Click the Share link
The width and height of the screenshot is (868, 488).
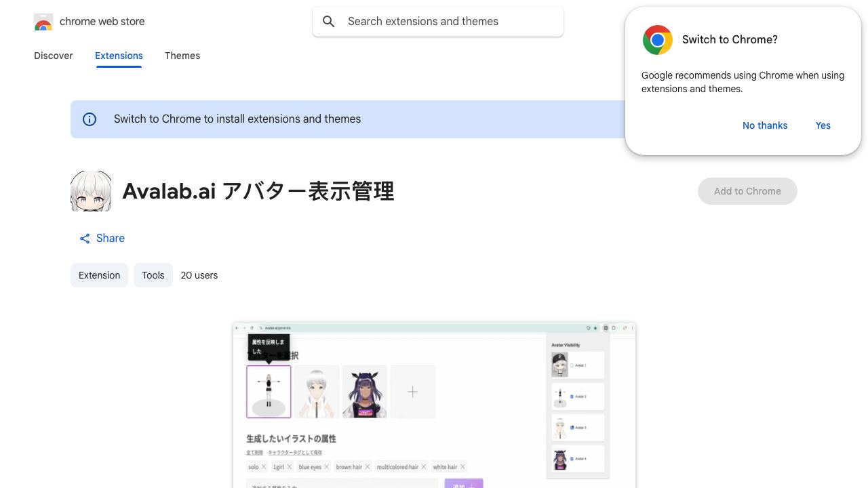pos(102,239)
